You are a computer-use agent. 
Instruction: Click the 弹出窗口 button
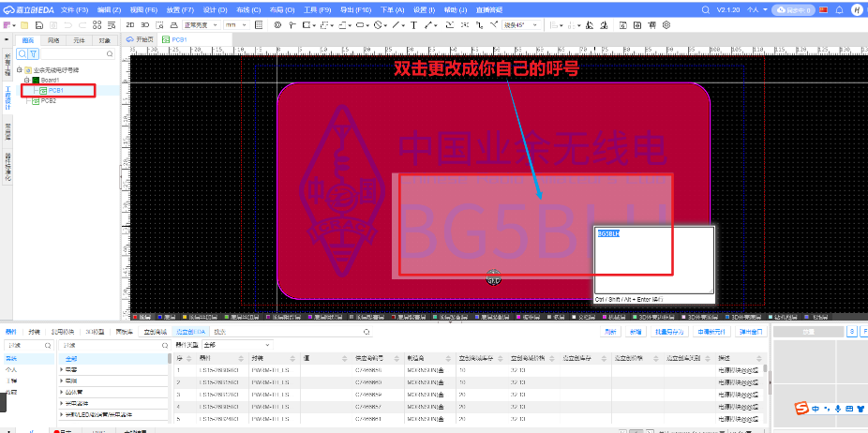click(751, 332)
